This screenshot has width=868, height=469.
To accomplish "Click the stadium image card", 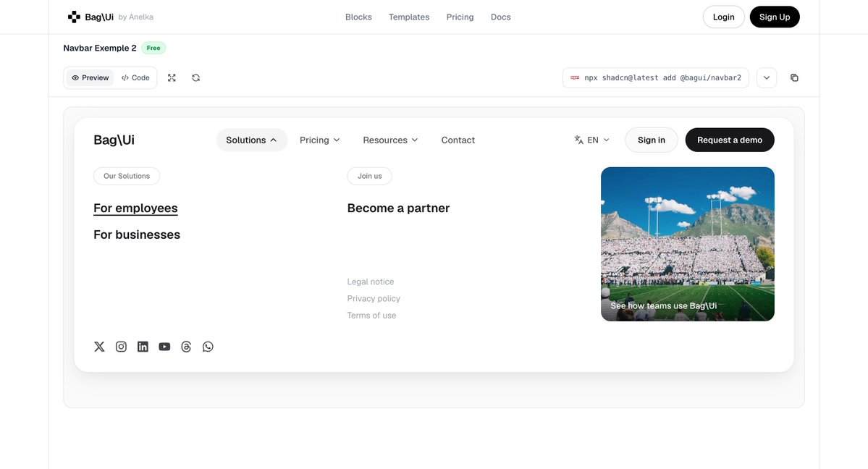I will coord(688,244).
